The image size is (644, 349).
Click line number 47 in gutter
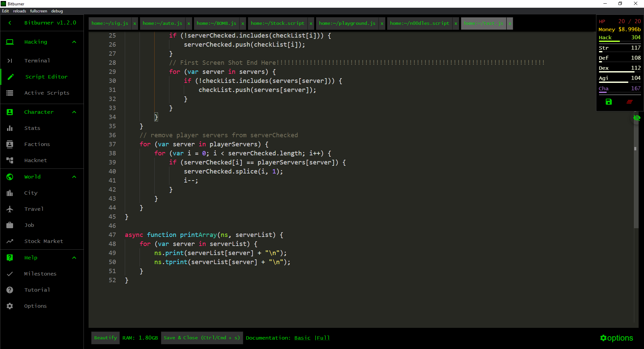[x=112, y=235]
